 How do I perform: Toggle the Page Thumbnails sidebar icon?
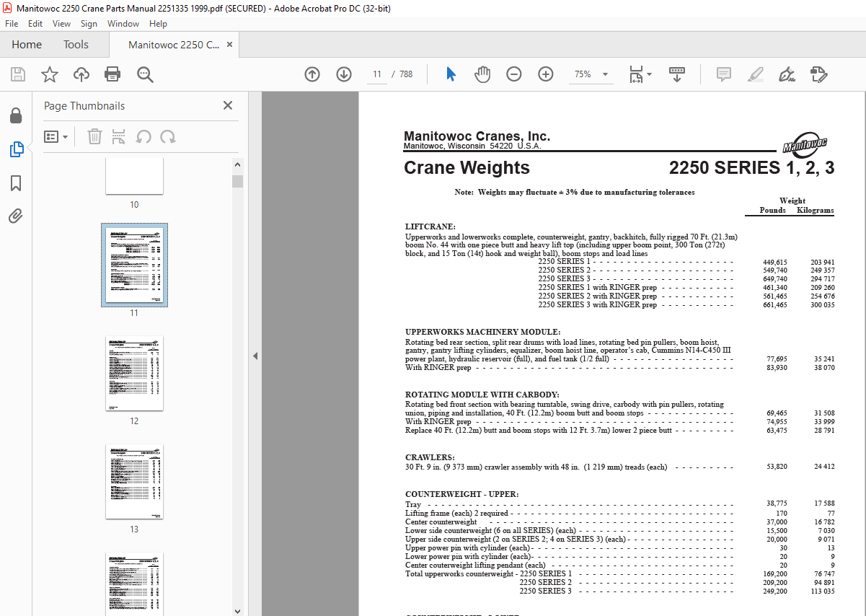pos(16,149)
